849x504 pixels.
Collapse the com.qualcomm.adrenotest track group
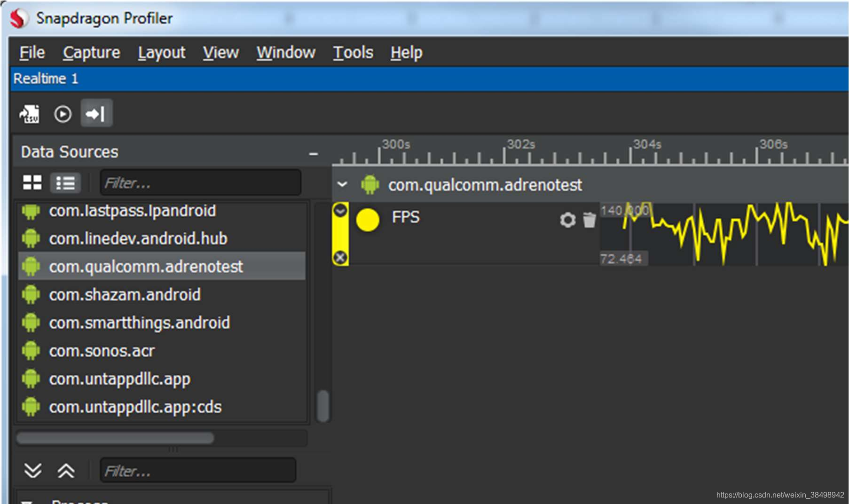point(342,185)
